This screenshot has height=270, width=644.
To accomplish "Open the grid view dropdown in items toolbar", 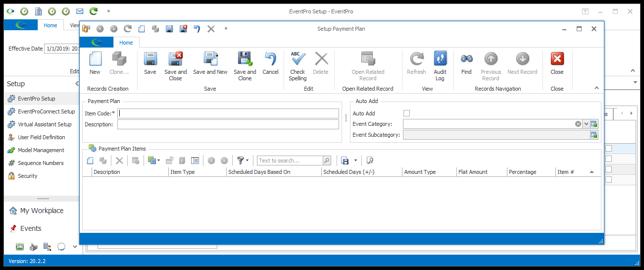I will click(x=158, y=161).
